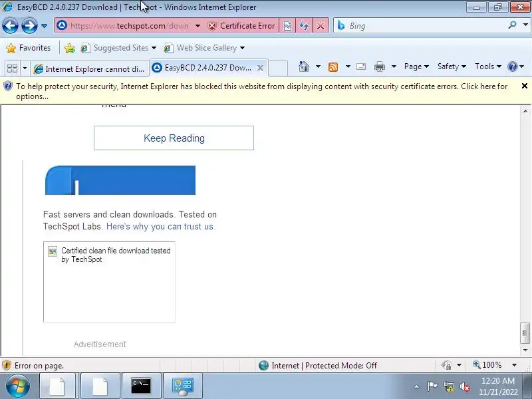Open the Command Prompt taskbar icon
532x399 pixels.
141,386
